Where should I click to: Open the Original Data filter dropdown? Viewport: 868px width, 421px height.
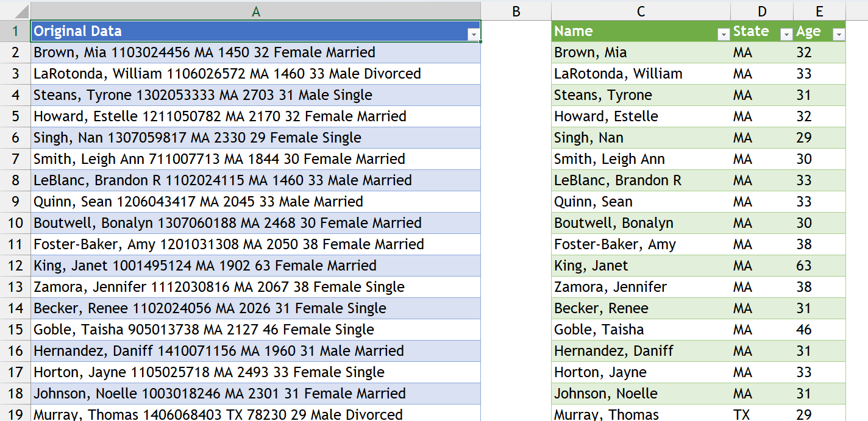point(474,35)
